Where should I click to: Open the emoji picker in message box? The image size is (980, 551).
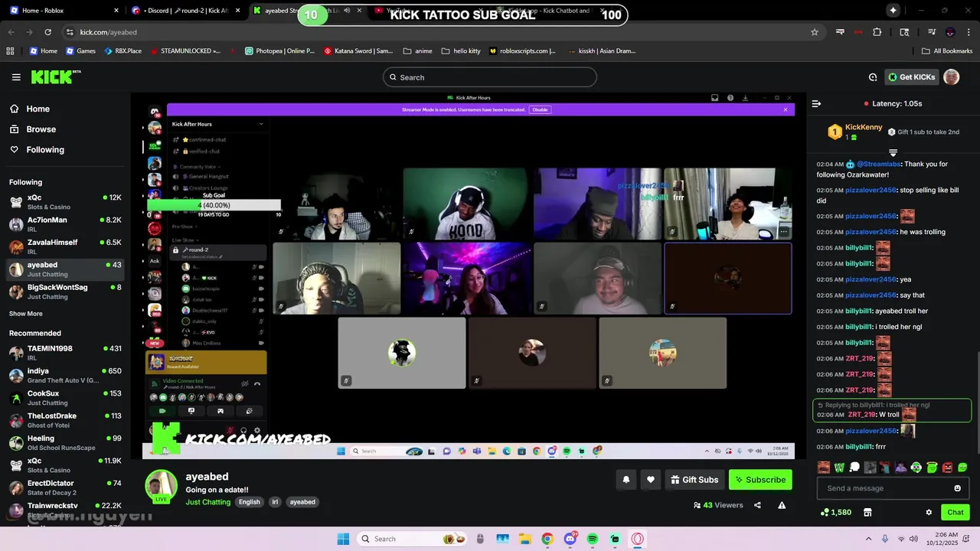[x=957, y=488]
